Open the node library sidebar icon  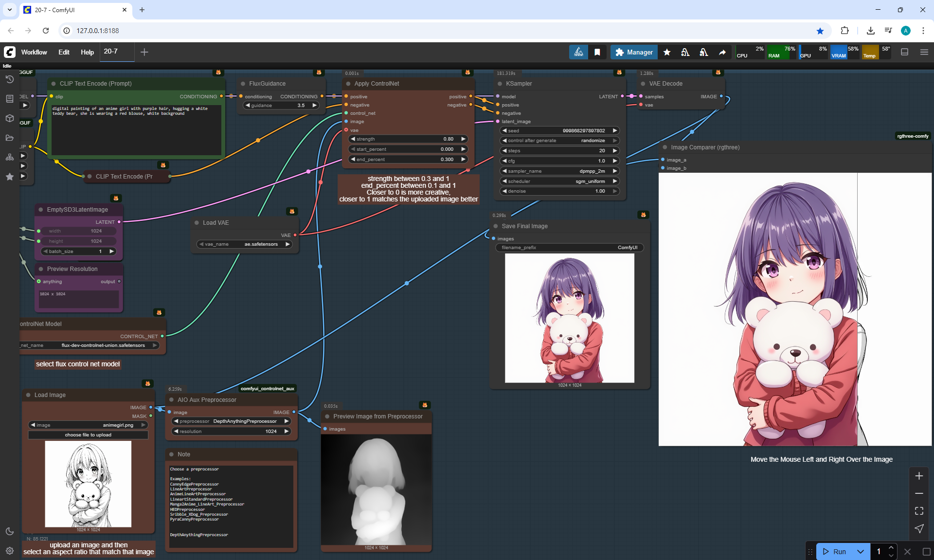point(9,99)
